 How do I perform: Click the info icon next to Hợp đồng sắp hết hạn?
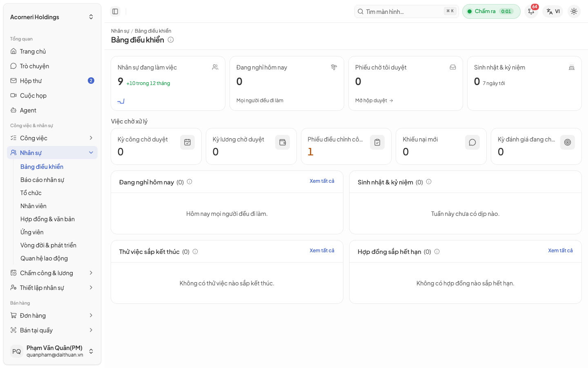tap(437, 251)
